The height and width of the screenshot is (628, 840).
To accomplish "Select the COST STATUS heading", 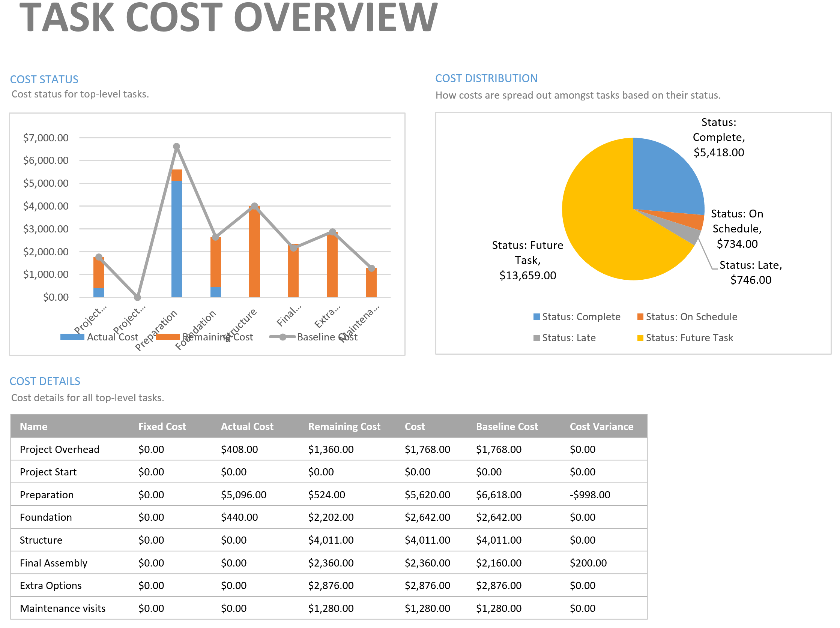I will tap(44, 79).
